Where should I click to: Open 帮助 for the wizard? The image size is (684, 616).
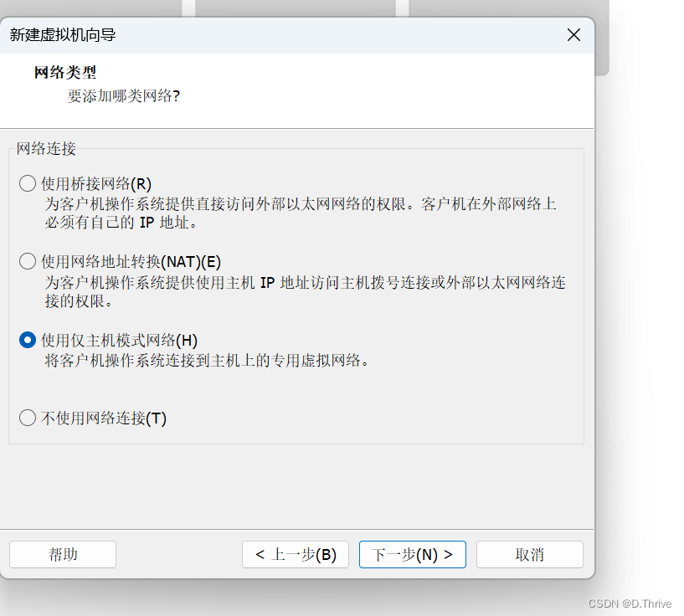(62, 554)
